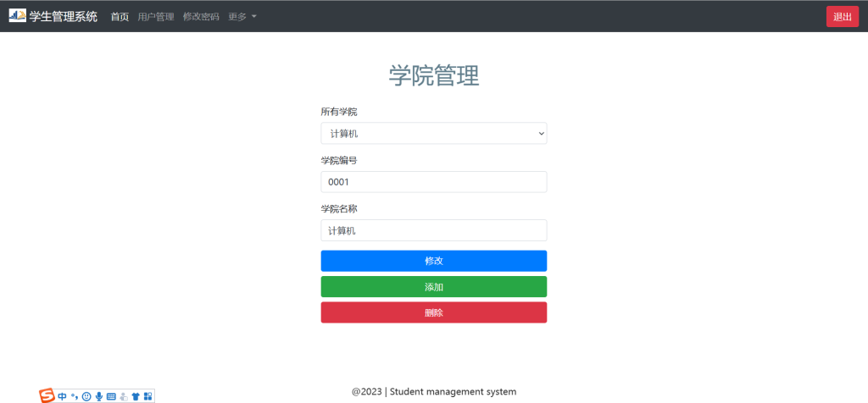Click the @2023 Student management system footer text

[434, 391]
